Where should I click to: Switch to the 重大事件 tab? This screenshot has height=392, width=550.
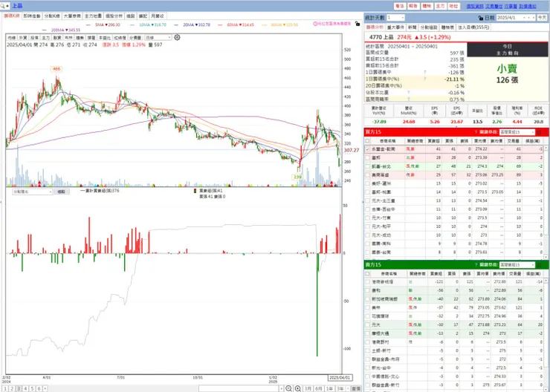pos(395,27)
